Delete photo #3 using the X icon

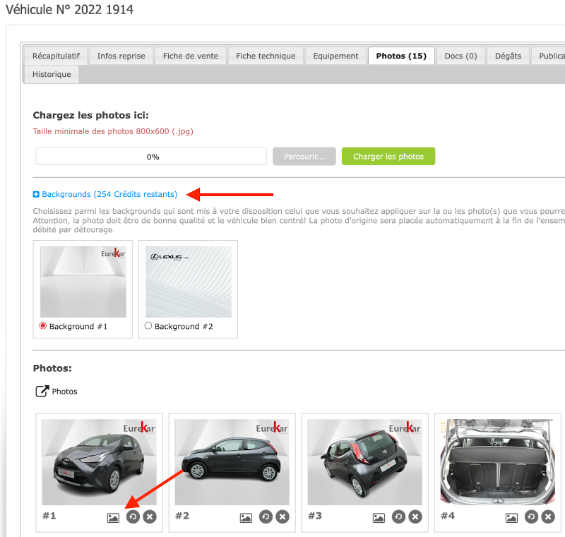(x=415, y=517)
